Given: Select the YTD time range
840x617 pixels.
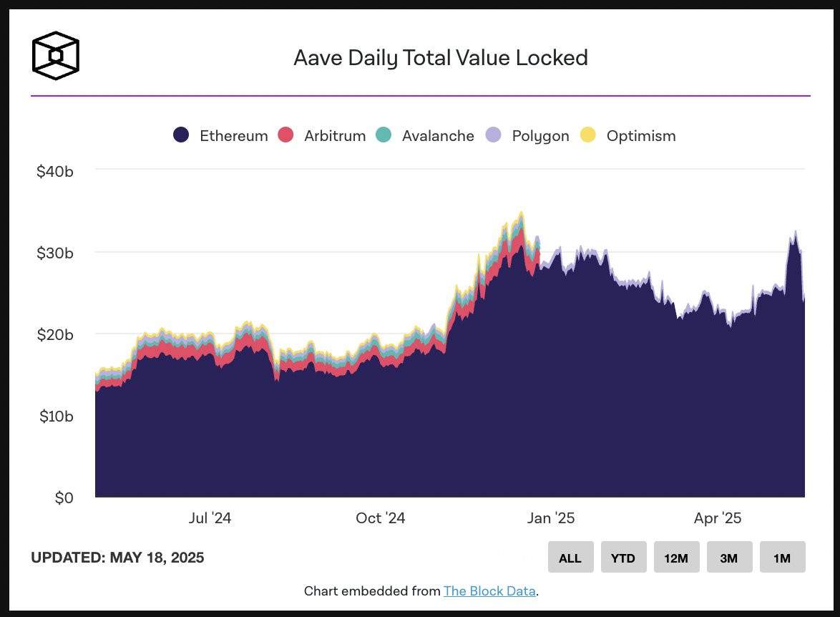Looking at the screenshot, I should pyautogui.click(x=624, y=557).
